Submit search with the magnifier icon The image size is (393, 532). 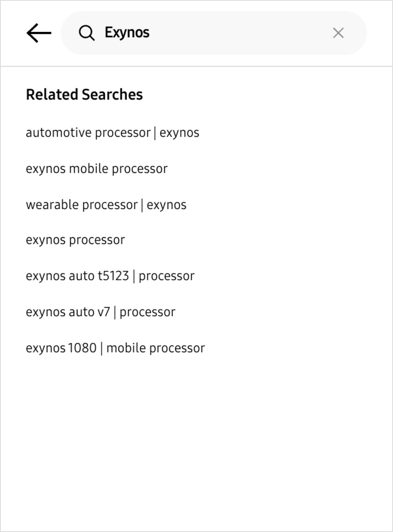(x=86, y=33)
